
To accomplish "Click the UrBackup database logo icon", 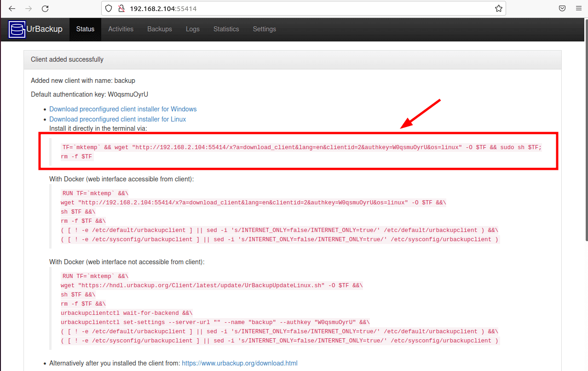I will 17,29.
